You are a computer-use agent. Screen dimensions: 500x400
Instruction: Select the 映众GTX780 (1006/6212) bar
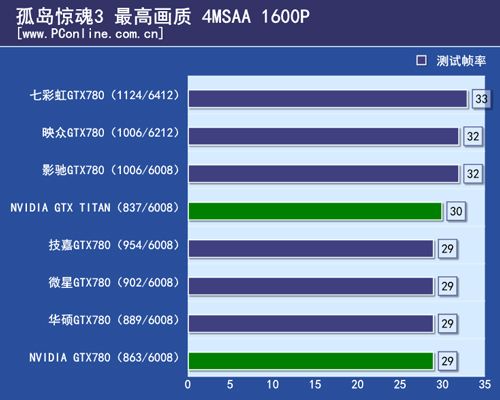click(x=324, y=136)
